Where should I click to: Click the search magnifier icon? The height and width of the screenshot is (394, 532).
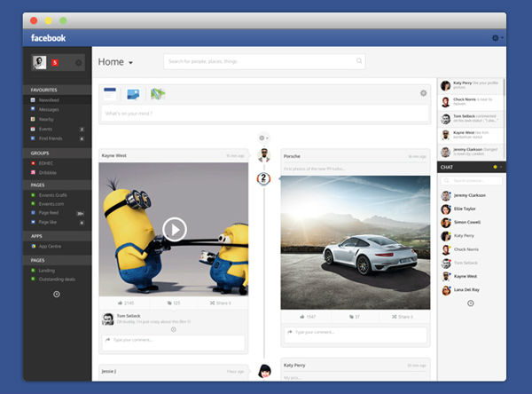[359, 61]
